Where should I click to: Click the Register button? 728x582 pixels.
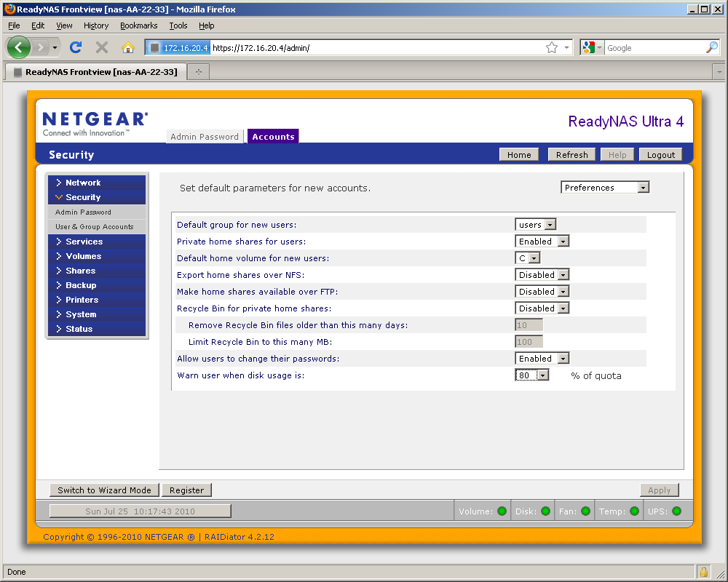(186, 490)
